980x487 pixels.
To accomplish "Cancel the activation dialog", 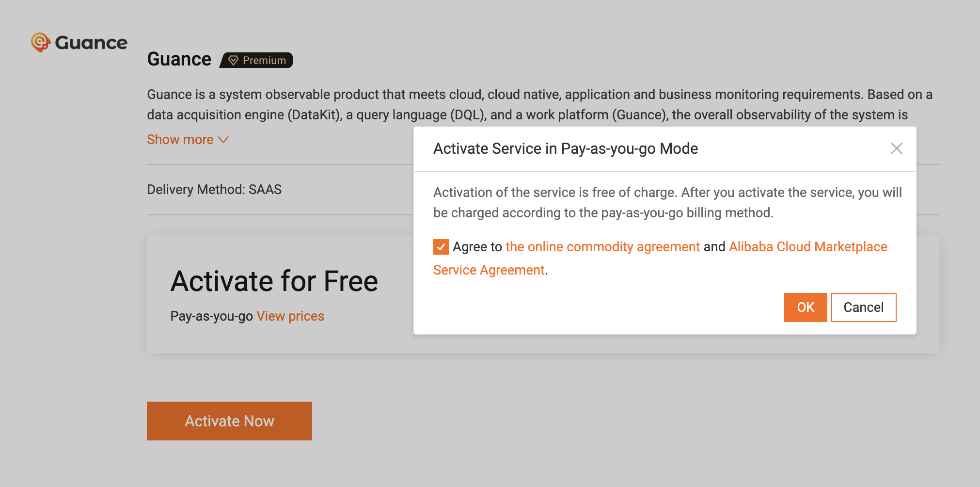I will pos(864,308).
